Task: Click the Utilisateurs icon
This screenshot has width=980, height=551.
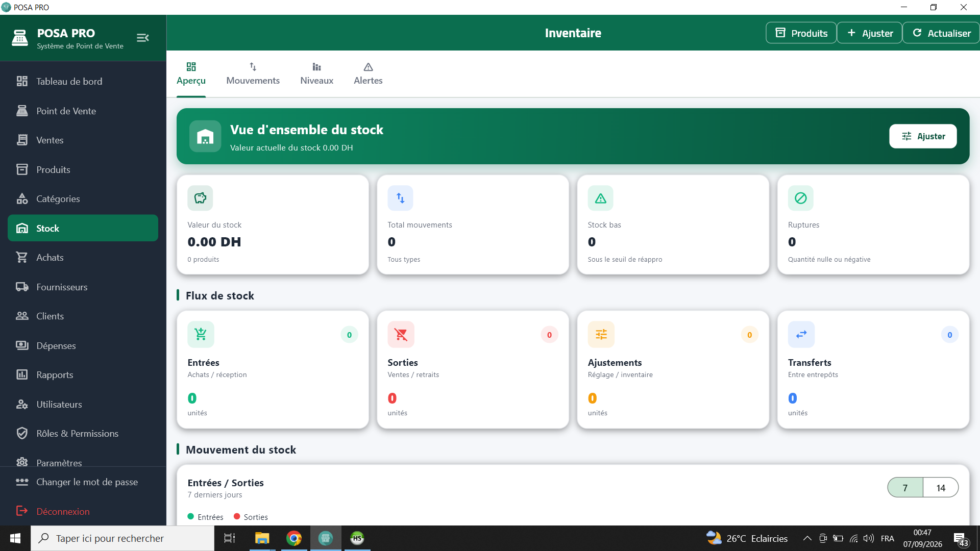Action: point(22,404)
